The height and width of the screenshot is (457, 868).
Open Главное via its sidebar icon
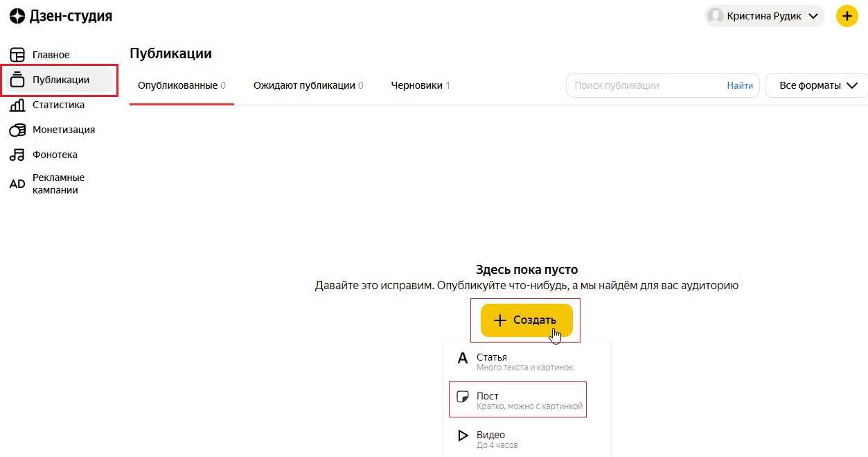point(17,55)
